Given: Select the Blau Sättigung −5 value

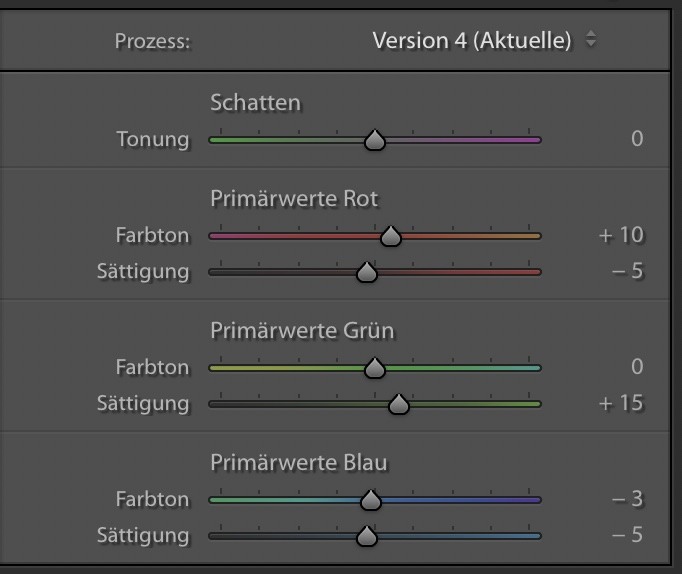Looking at the screenshot, I should [x=627, y=535].
